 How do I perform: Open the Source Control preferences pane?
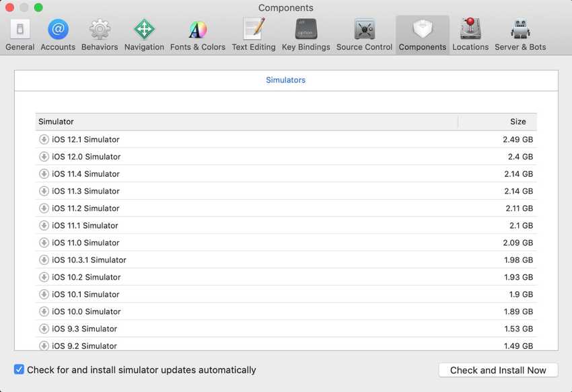click(365, 36)
